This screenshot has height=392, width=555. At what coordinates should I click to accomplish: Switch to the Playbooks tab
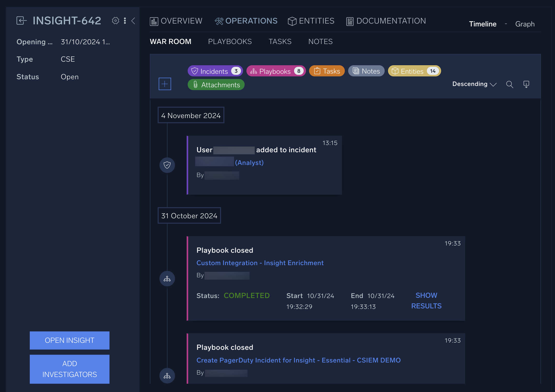pyautogui.click(x=230, y=41)
